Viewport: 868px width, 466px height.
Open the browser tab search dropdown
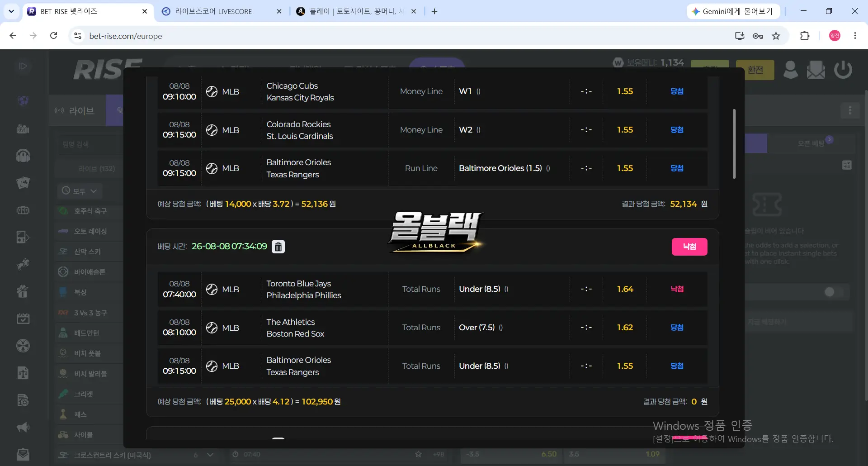click(11, 11)
